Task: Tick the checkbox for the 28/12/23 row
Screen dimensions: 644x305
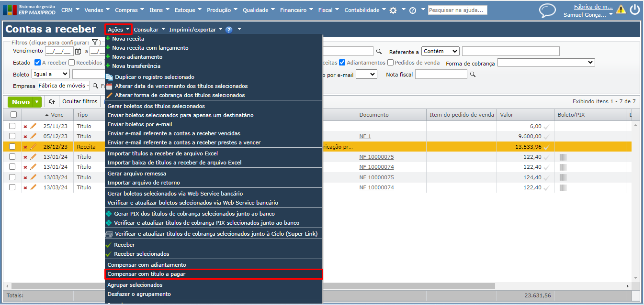Action: click(x=13, y=147)
